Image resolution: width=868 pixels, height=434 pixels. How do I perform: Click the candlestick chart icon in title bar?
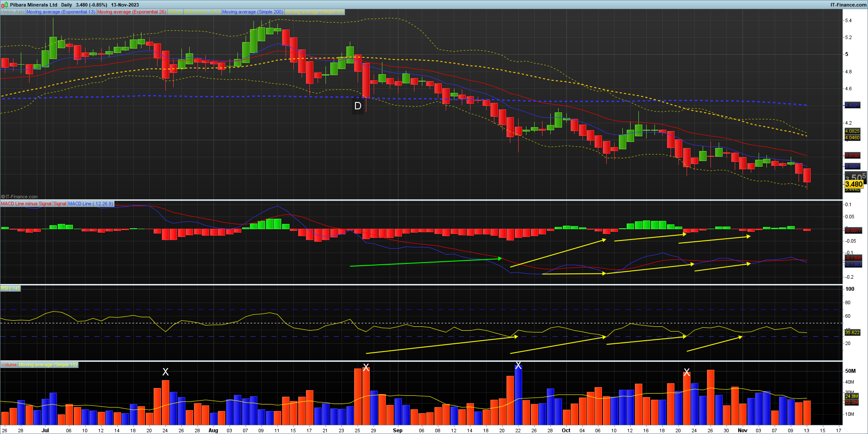pyautogui.click(x=4, y=5)
